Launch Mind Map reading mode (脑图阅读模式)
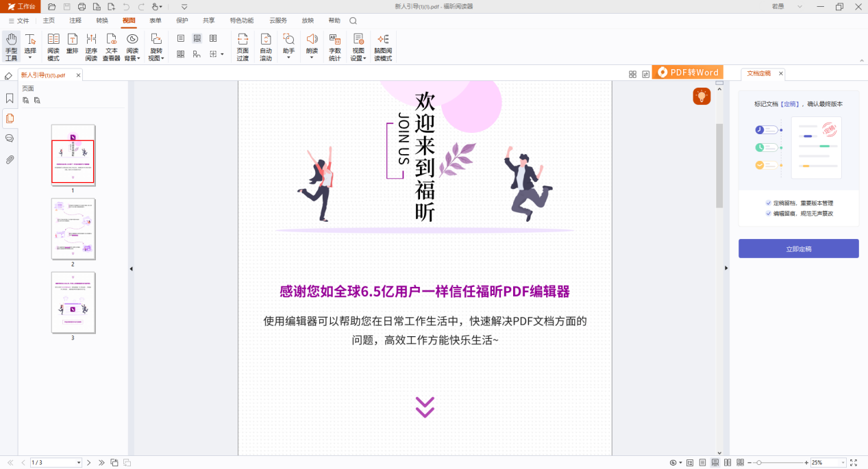Viewport: 868px width, 469px height. (x=383, y=47)
